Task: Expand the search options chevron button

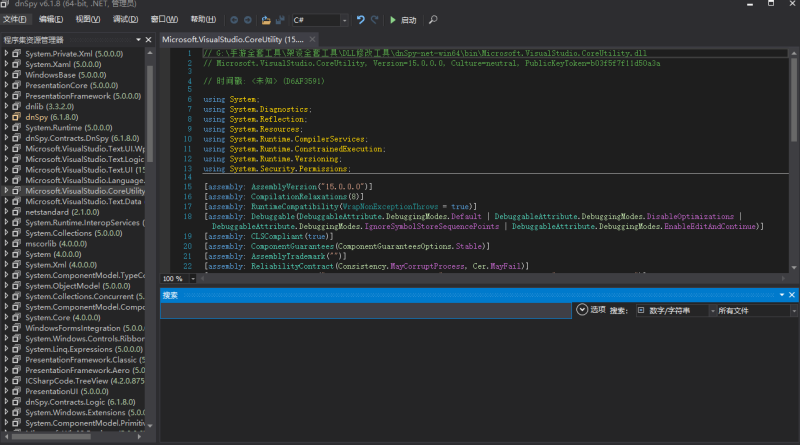Action: pos(582,310)
